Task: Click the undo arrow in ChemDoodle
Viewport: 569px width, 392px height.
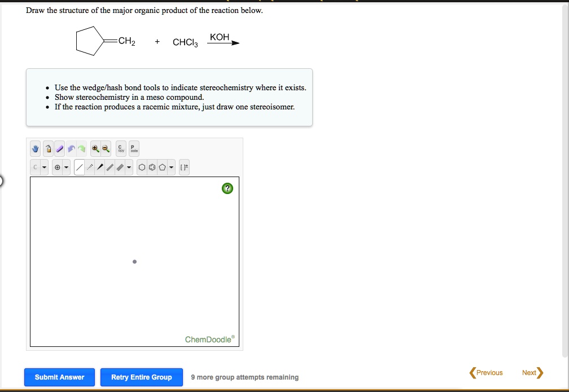Action: click(x=71, y=149)
